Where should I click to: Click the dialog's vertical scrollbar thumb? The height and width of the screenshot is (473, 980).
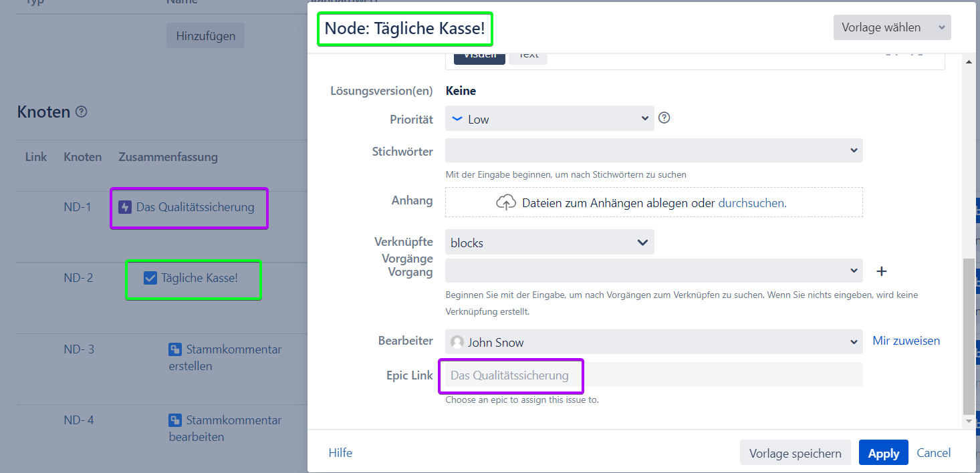pos(968,334)
